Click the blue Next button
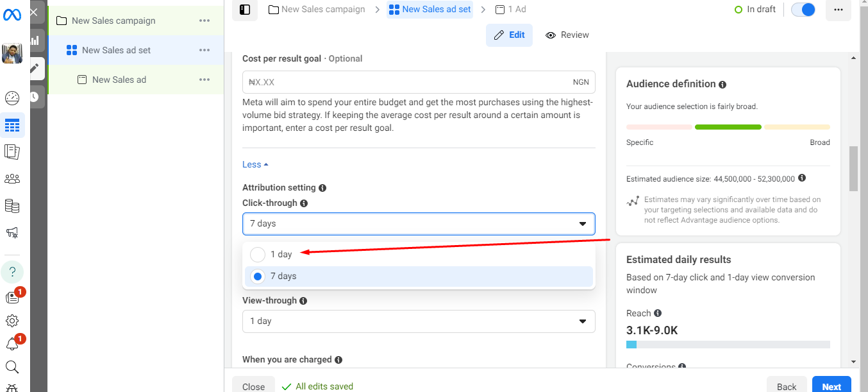Viewport: 868px width, 392px height. [x=831, y=386]
